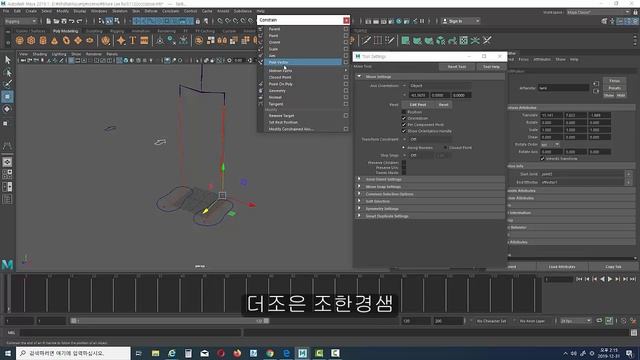Click the undo icon in status line

[x=72, y=21]
